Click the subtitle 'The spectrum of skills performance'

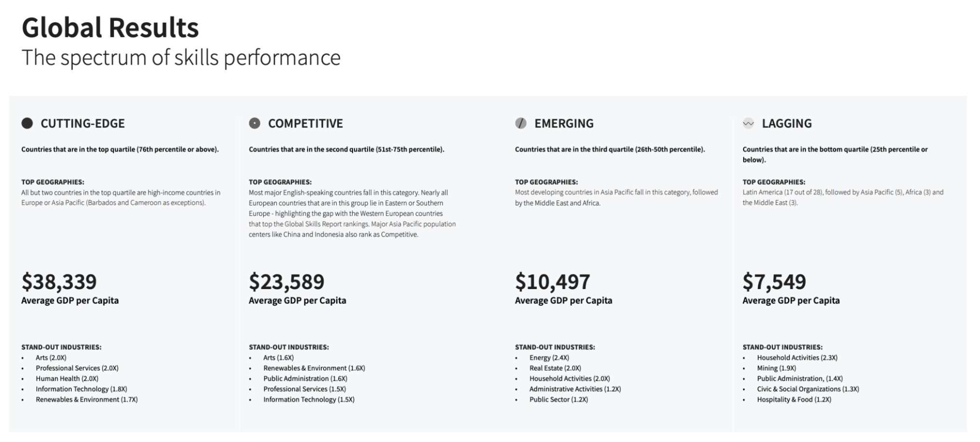click(181, 57)
